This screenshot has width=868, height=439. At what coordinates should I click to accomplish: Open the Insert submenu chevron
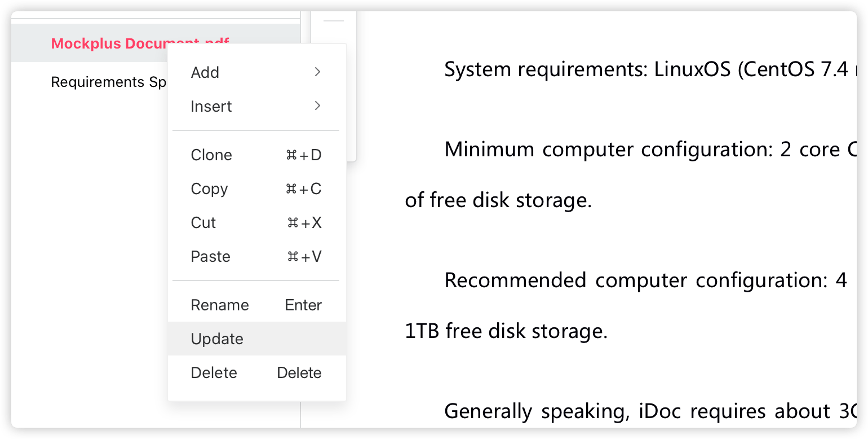click(317, 106)
